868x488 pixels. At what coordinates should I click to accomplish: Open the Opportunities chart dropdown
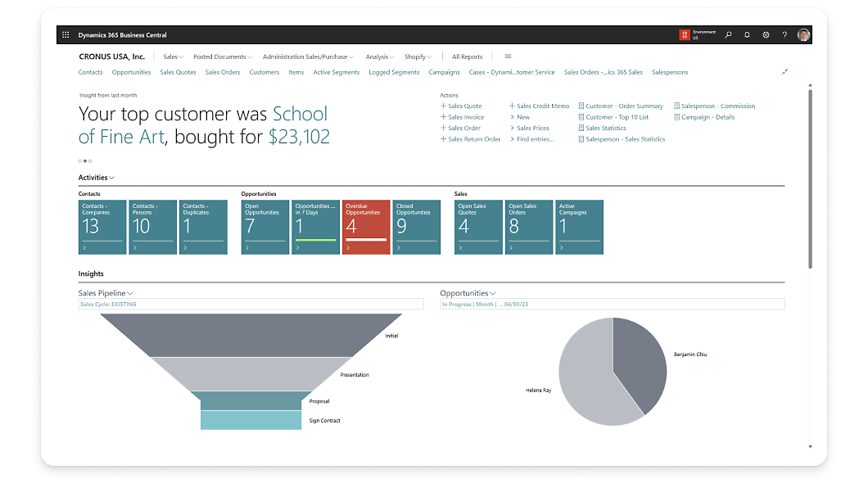click(493, 293)
